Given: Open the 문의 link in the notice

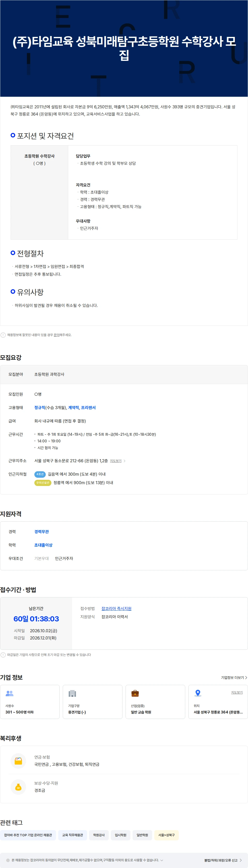Looking at the screenshot, I should tap(56, 335).
